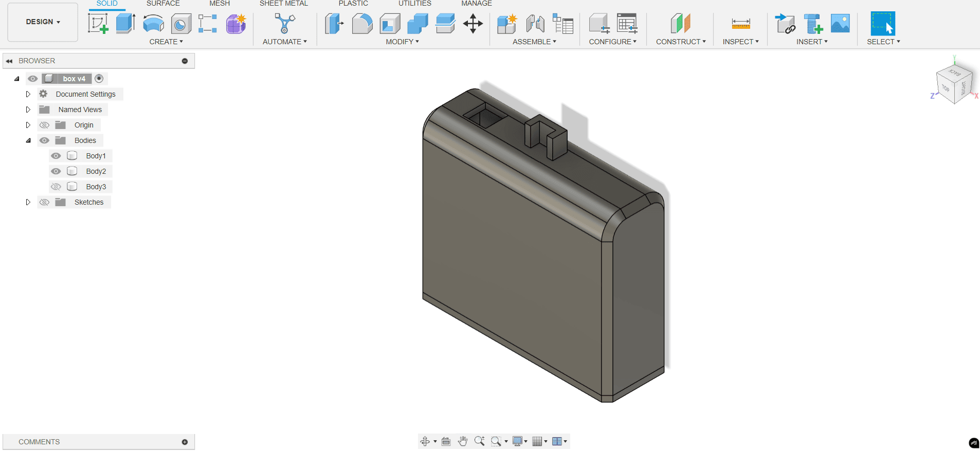Select the Combine tool
This screenshot has height=451, width=980.
(x=418, y=24)
